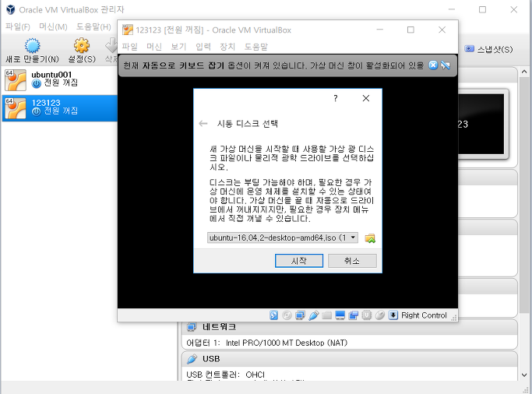The width and height of the screenshot is (532, 394).
Task: Click the Snapshots (스냅샷) camera icon
Action: click(469, 49)
